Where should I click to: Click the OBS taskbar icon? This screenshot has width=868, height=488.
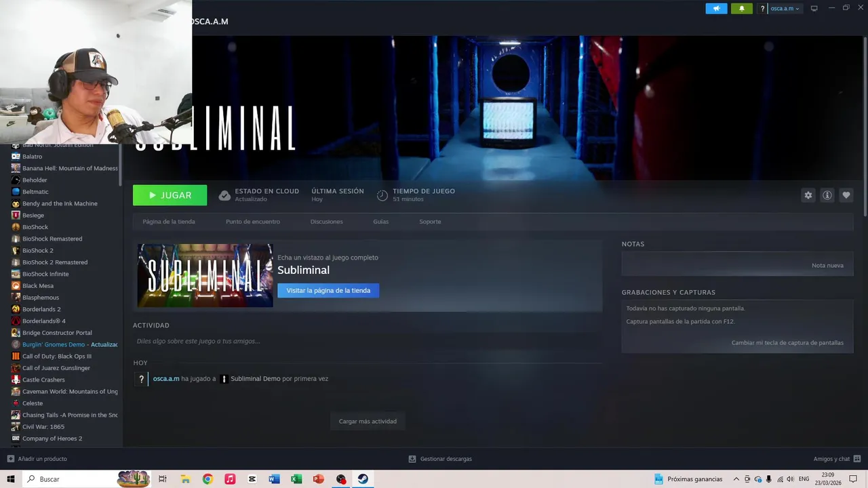tap(341, 479)
